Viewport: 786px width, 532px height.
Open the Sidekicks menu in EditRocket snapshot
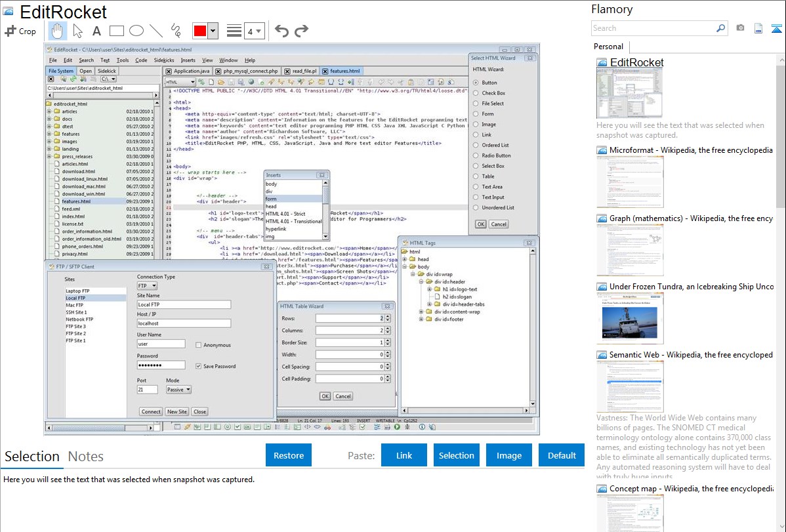click(164, 60)
